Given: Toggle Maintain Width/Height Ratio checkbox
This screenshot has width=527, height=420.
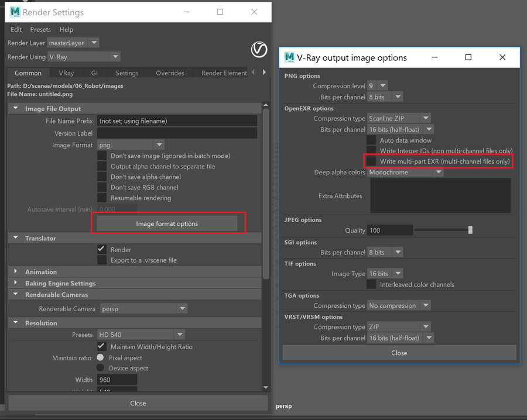Looking at the screenshot, I should pyautogui.click(x=102, y=346).
